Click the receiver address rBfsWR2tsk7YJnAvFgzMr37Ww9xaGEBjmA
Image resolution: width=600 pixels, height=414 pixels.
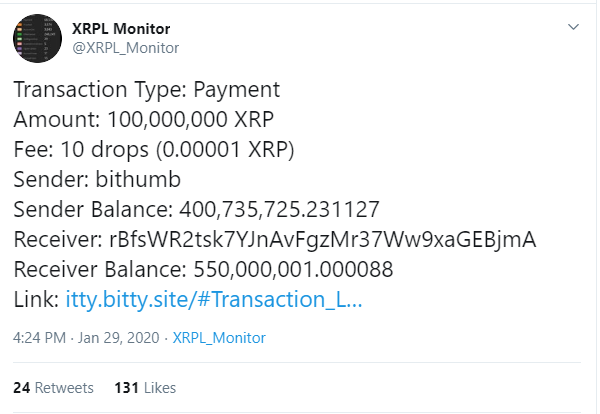tap(323, 240)
